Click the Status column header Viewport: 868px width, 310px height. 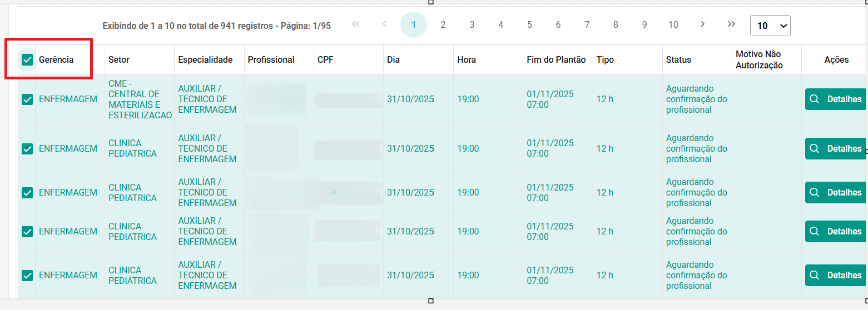pyautogui.click(x=678, y=60)
